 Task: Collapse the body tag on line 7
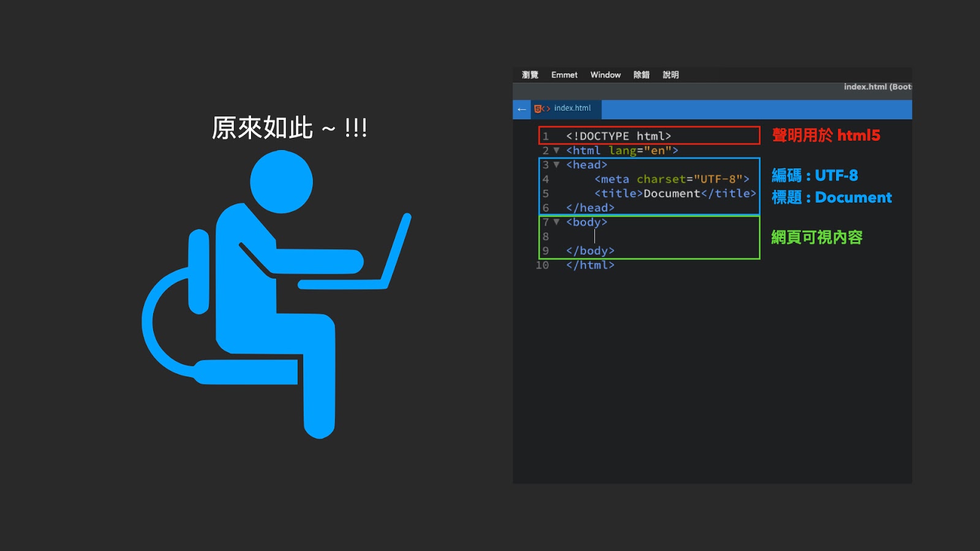coord(556,222)
